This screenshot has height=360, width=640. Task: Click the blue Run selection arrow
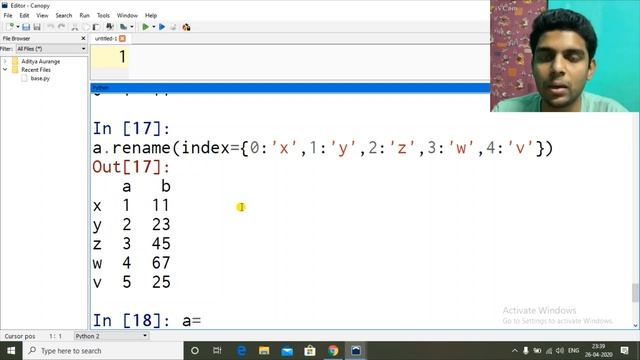(x=162, y=27)
